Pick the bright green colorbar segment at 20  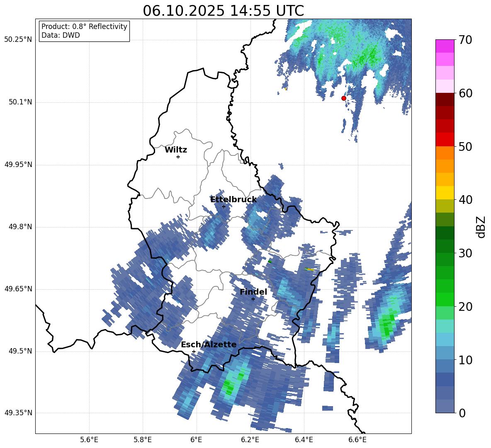click(x=445, y=299)
